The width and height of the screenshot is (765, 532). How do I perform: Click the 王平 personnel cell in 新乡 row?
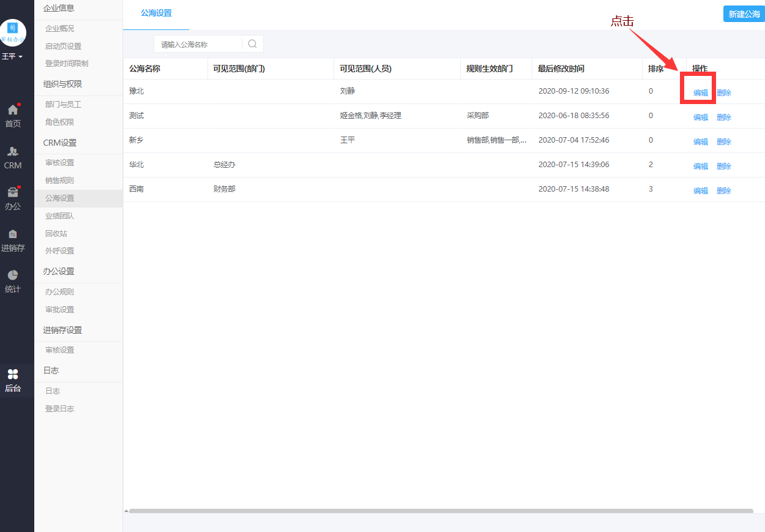click(x=347, y=140)
